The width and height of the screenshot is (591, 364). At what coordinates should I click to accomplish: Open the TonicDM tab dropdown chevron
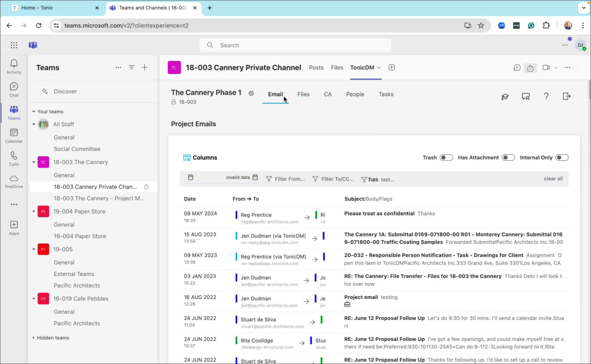[x=379, y=68]
